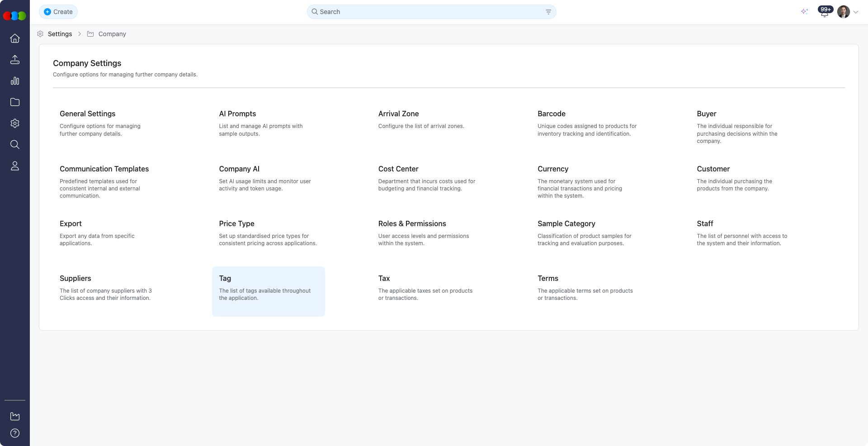868x446 pixels.
Task: Open the AI sparkle icon in the top bar
Action: [x=805, y=12]
